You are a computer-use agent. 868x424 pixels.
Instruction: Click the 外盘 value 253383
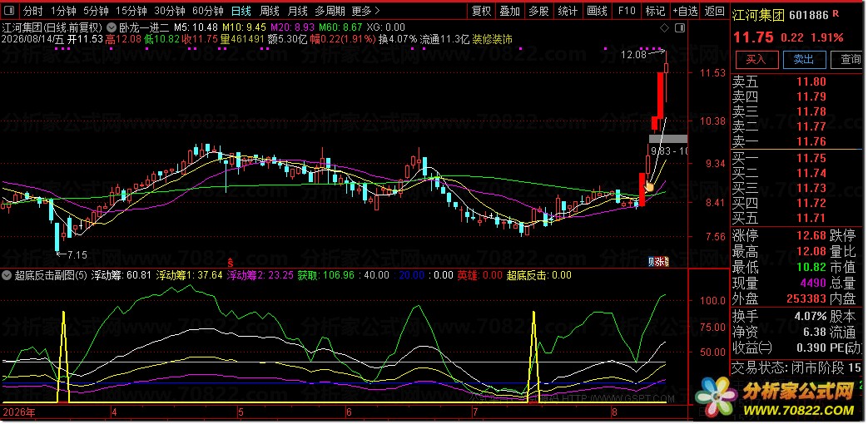(x=806, y=299)
